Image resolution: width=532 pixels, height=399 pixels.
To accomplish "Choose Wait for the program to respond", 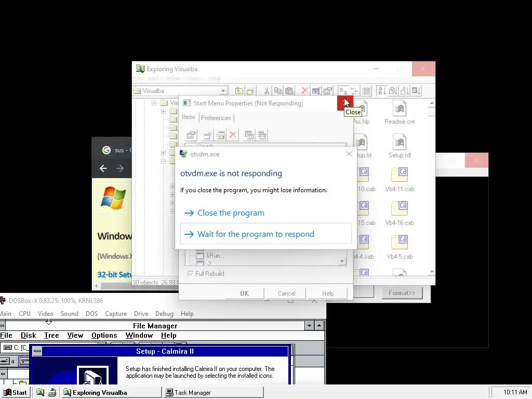I will (x=265, y=234).
